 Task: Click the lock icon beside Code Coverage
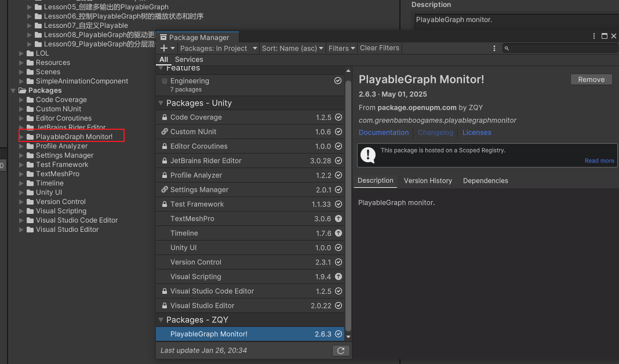pos(165,117)
